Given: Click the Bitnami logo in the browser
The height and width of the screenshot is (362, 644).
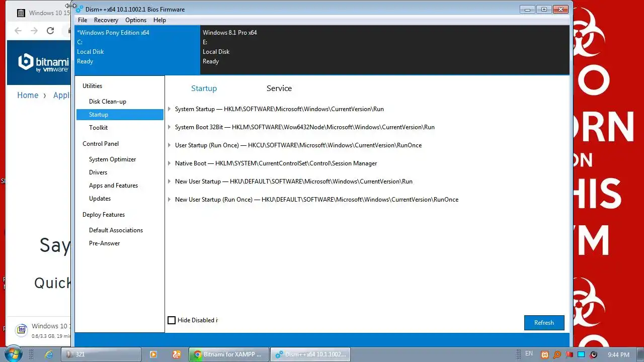Looking at the screenshot, I should [x=43, y=63].
